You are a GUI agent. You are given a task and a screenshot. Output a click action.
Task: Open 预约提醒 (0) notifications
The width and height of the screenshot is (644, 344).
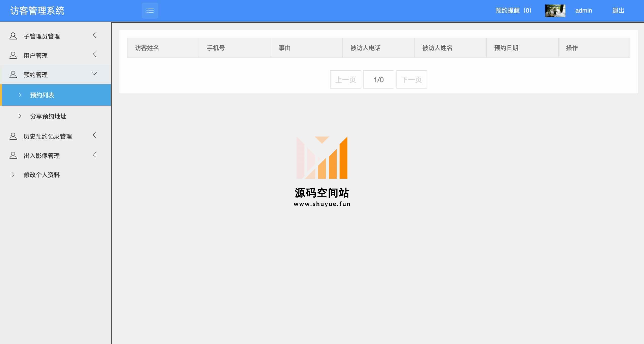[513, 11]
